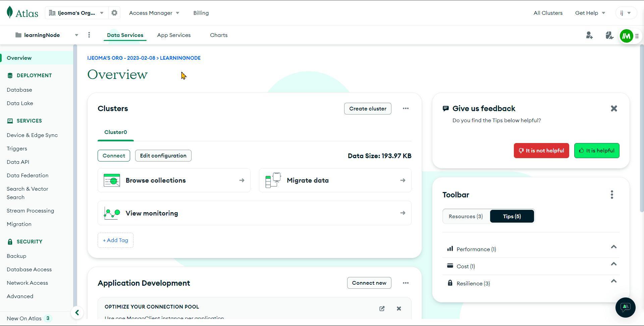This screenshot has width=644, height=326.
Task: Collapse the Cost tips section
Action: pos(613,264)
